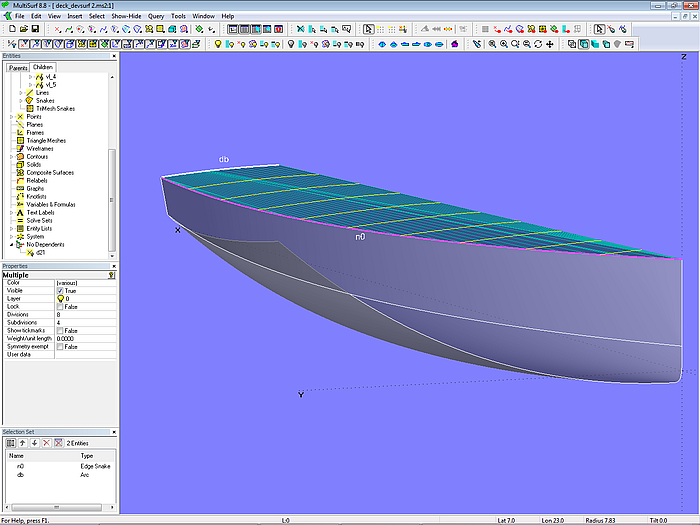This screenshot has height=525, width=700.
Task: Check the Show tickmarks checkbox
Action: [x=61, y=330]
